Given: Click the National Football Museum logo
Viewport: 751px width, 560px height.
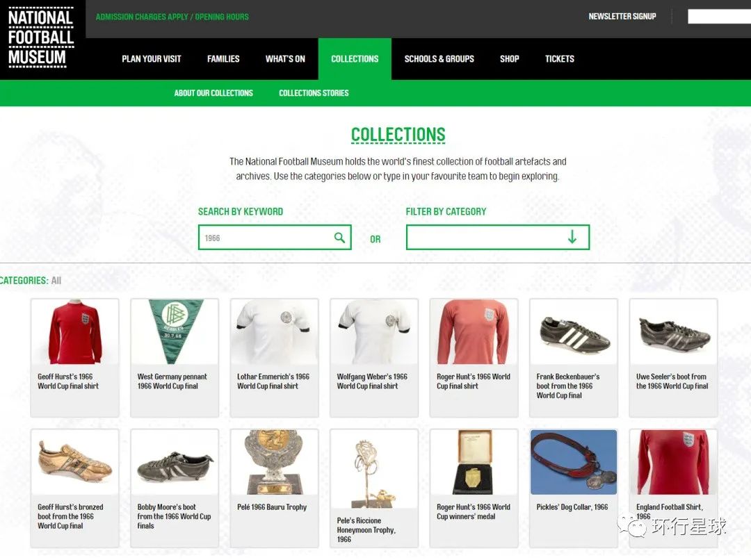Looking at the screenshot, I should pos(41,38).
